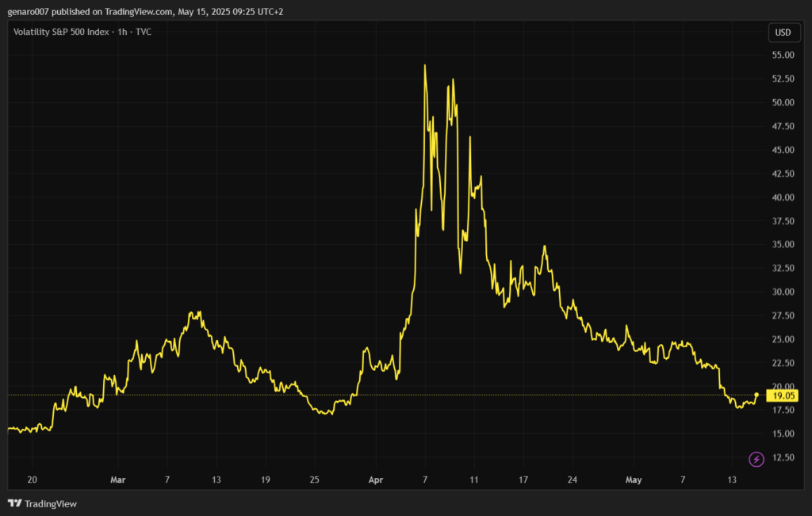The image size is (812, 516).
Task: Click the 30.00 level on price scale
Action: tap(783, 292)
